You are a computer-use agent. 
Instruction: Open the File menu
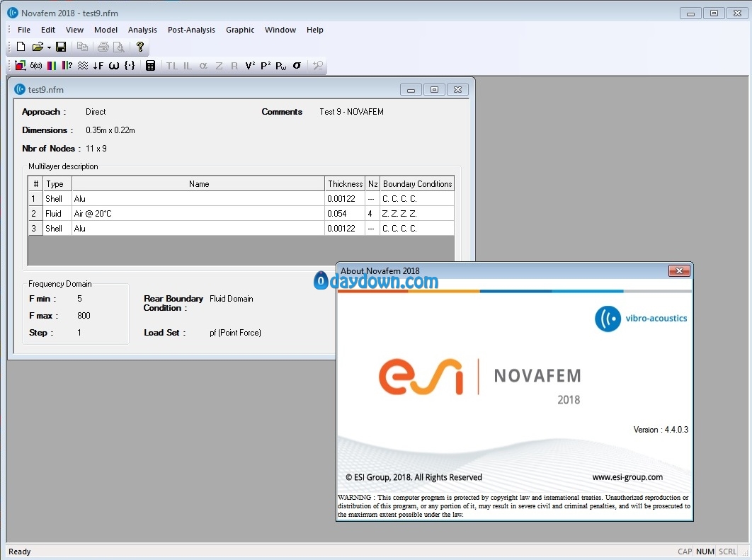[x=24, y=30]
